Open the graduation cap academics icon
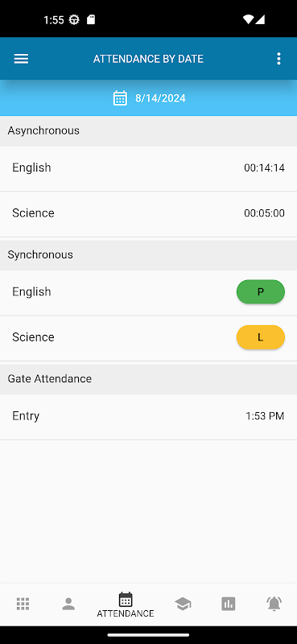 [x=183, y=604]
